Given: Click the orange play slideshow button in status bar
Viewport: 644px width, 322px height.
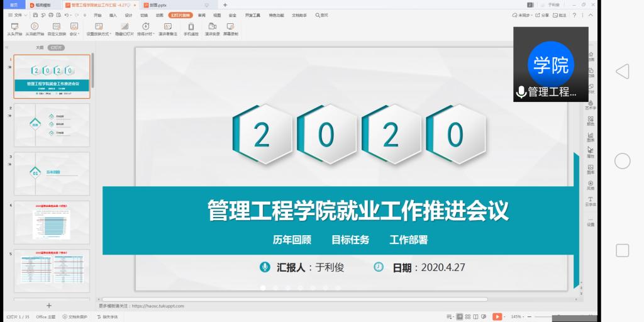Looking at the screenshot, I should point(497,316).
